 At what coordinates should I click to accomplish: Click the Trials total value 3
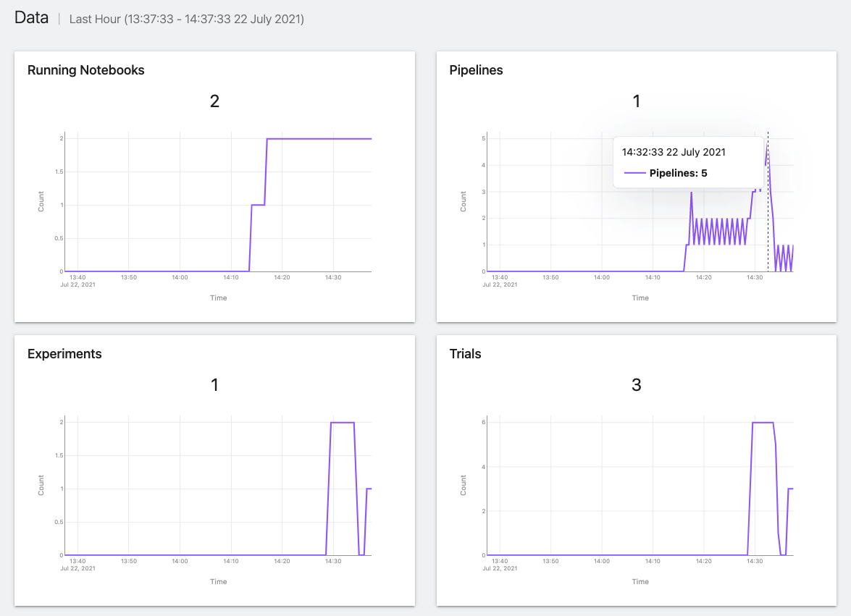637,385
